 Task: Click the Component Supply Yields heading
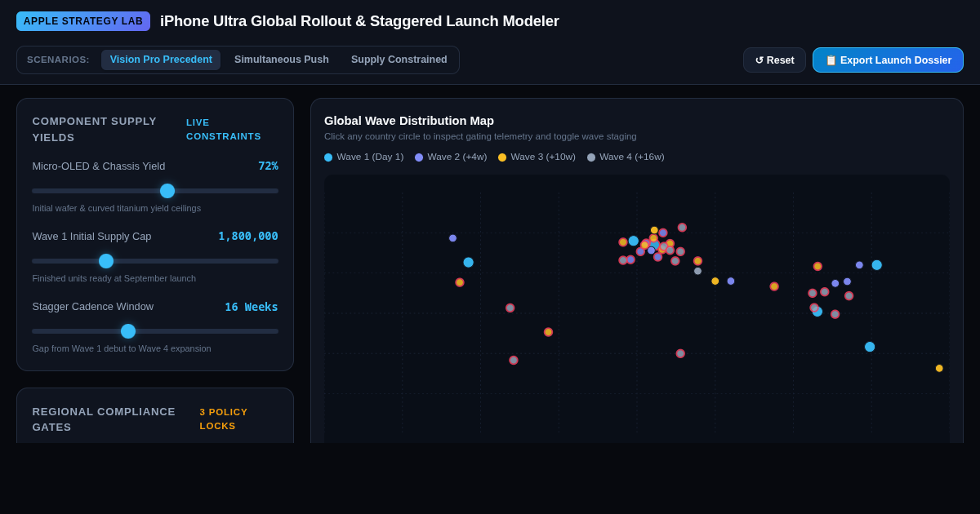click(95, 129)
